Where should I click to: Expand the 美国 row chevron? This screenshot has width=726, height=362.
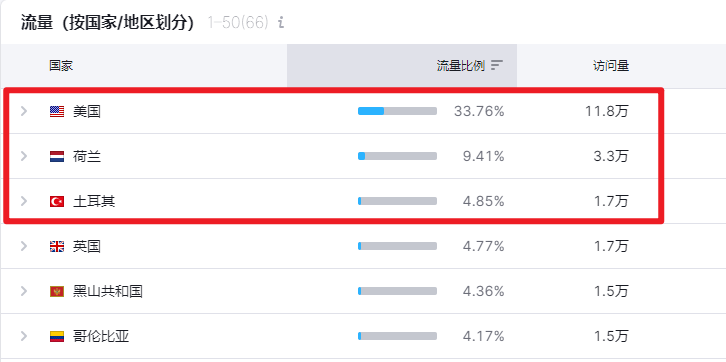tap(24, 111)
